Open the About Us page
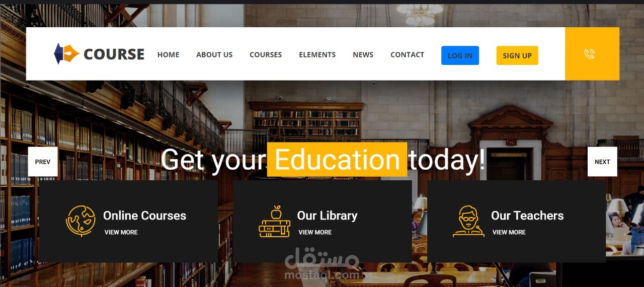This screenshot has width=644, height=287. click(x=214, y=55)
